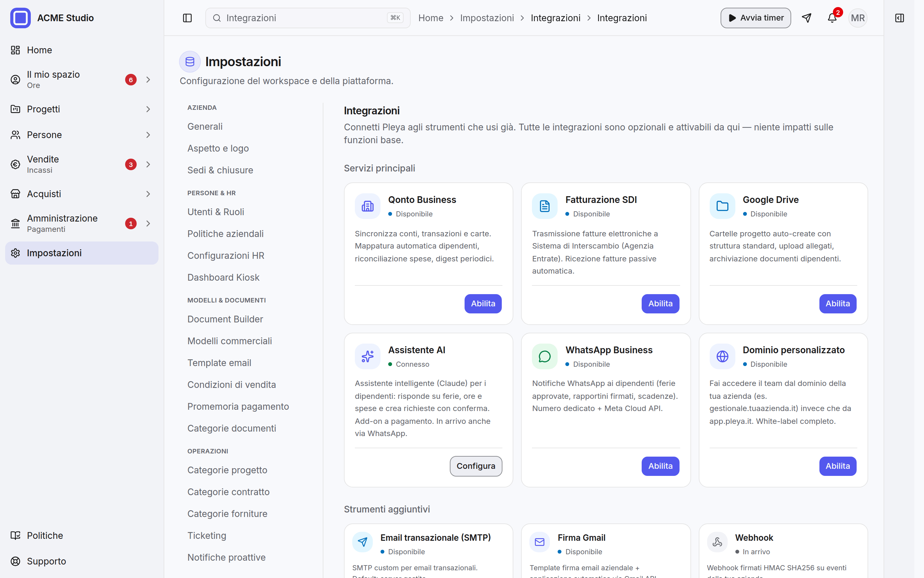Expand the Acquisti chevron
Viewport: 924px width, 578px height.
click(x=148, y=194)
